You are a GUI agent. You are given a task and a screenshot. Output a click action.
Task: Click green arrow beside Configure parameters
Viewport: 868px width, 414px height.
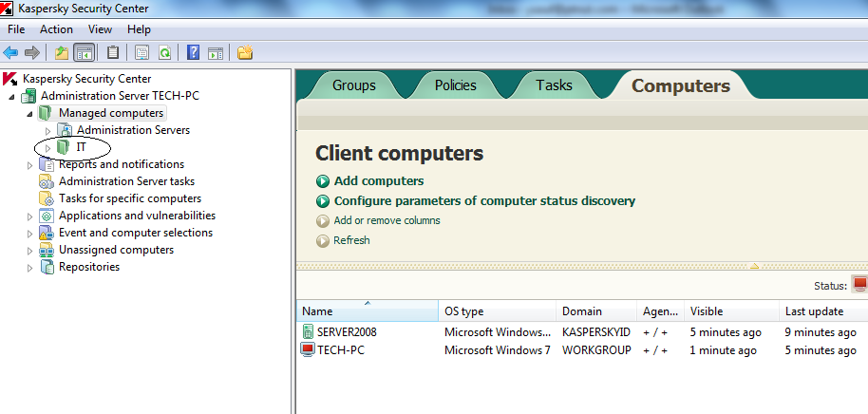pyautogui.click(x=323, y=201)
